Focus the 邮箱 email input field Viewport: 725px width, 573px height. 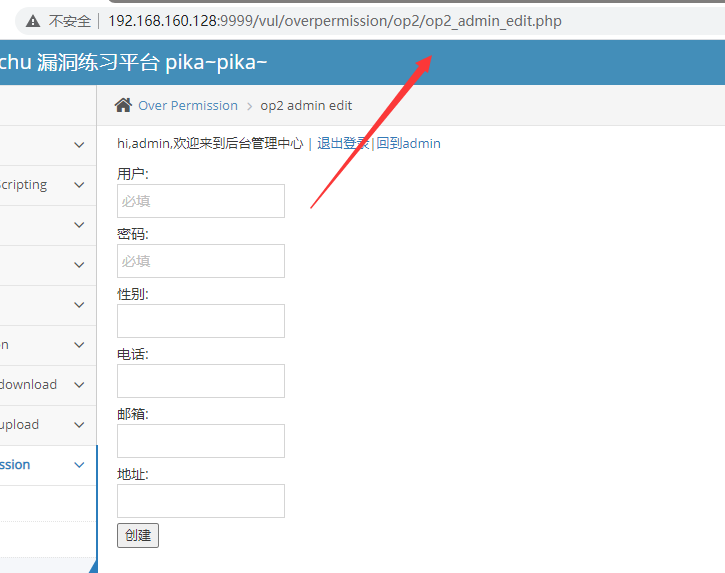tap(201, 441)
